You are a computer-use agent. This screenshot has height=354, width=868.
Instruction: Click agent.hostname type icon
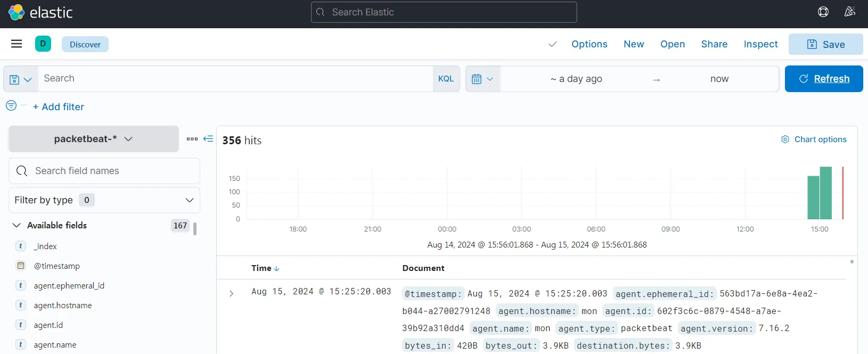[x=21, y=305]
